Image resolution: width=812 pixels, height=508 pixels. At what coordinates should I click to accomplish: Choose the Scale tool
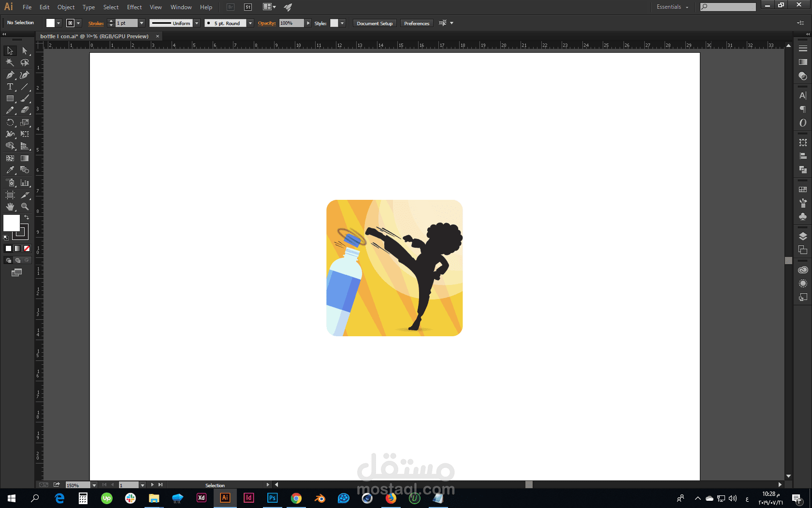point(25,122)
